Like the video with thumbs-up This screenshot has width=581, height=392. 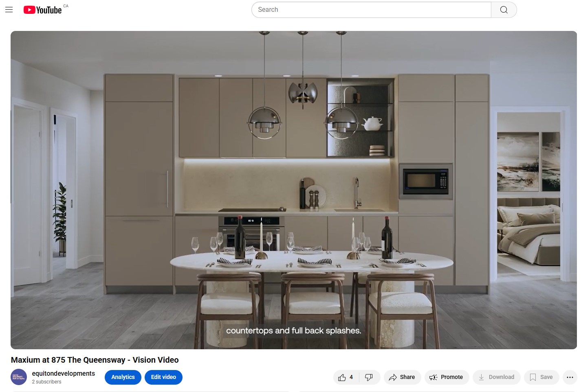pos(346,377)
